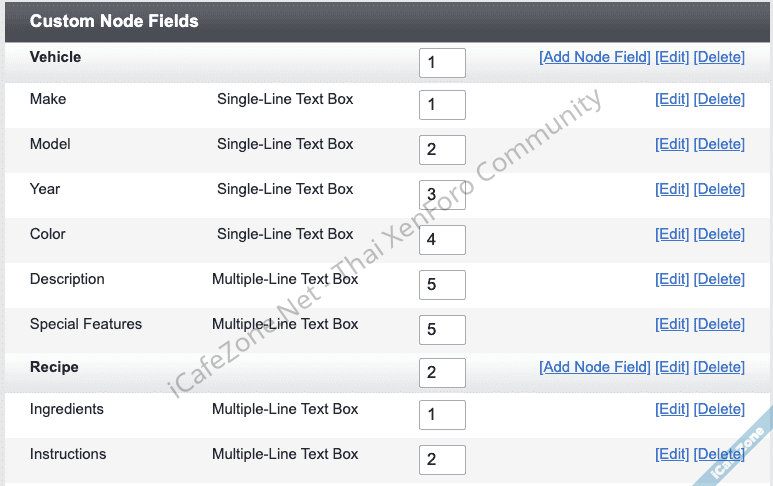Click the Make order input box
773x486 pixels.
[442, 105]
